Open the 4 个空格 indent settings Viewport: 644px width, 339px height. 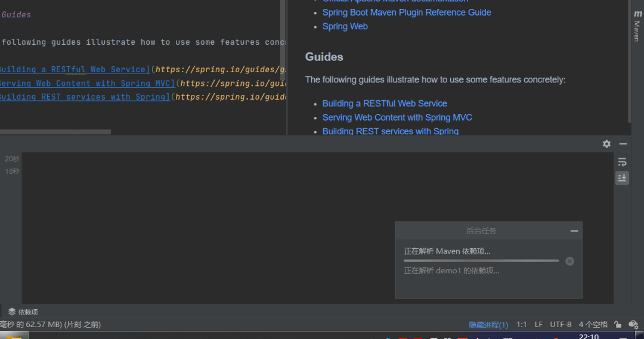pyautogui.click(x=593, y=325)
